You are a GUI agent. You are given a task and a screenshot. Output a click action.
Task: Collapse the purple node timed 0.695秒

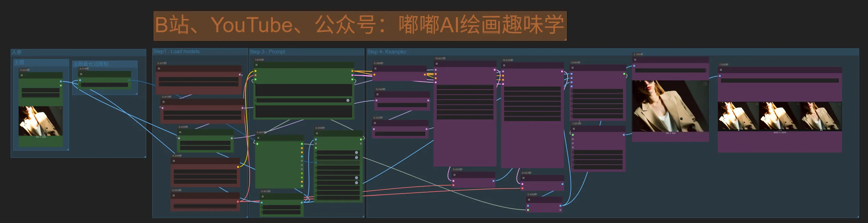(x=573, y=67)
